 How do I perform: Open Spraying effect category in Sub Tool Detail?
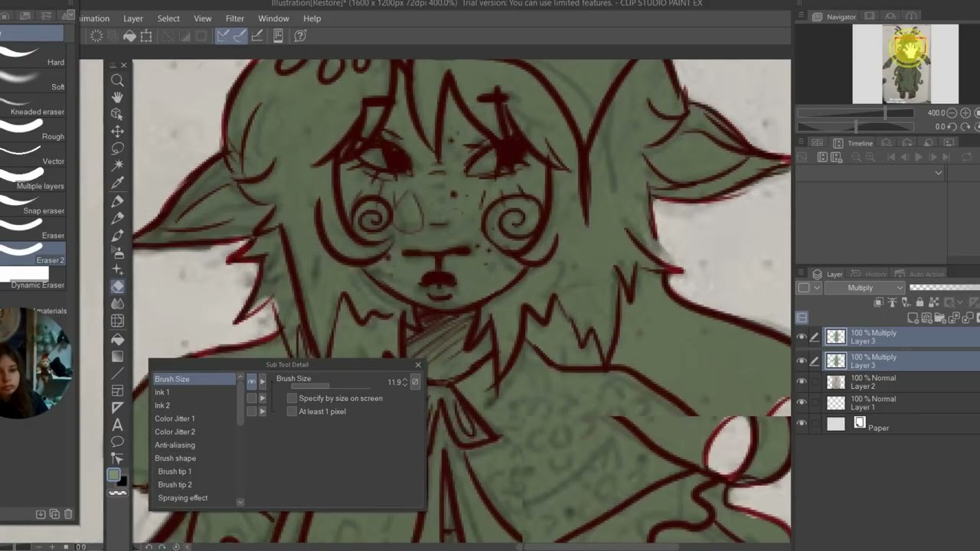point(182,498)
